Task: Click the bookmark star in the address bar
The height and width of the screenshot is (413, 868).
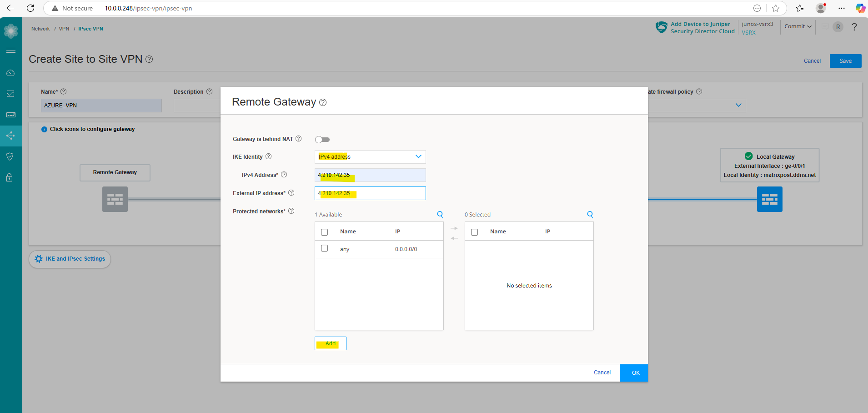Action: 776,8
